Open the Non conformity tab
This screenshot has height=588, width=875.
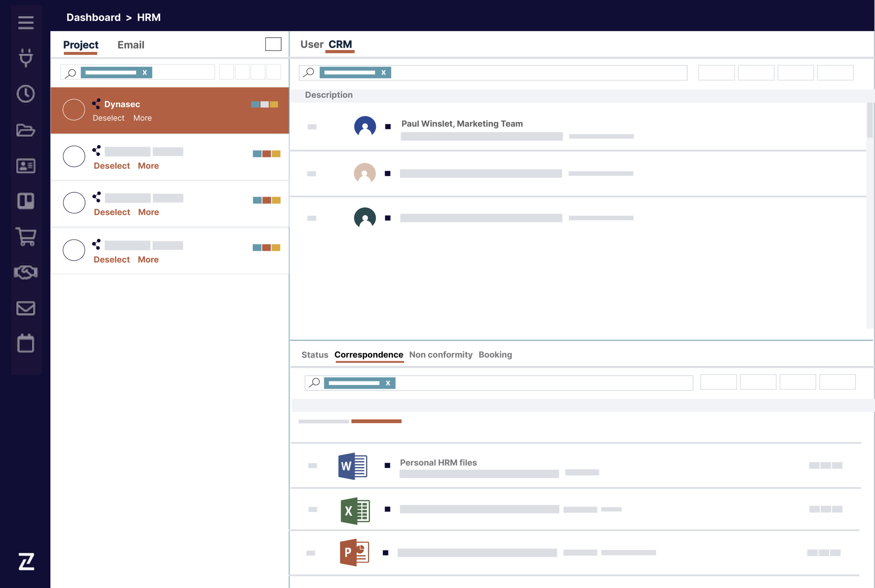[441, 355]
